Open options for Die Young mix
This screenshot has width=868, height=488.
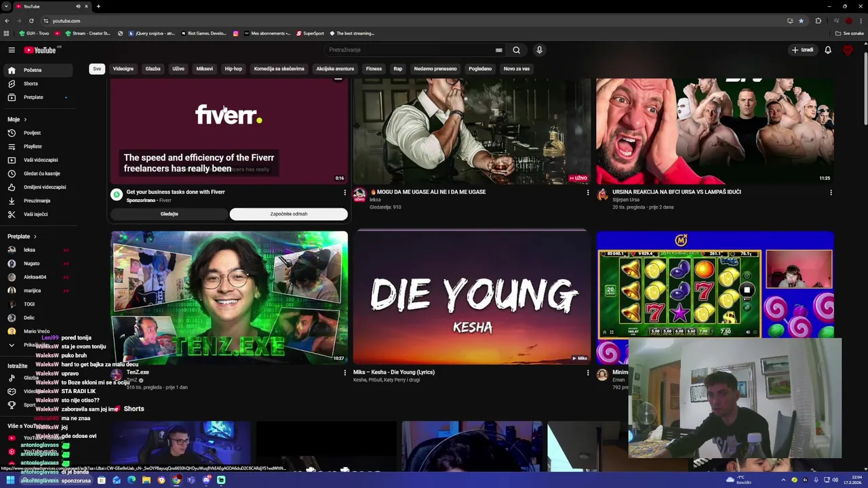[588, 373]
